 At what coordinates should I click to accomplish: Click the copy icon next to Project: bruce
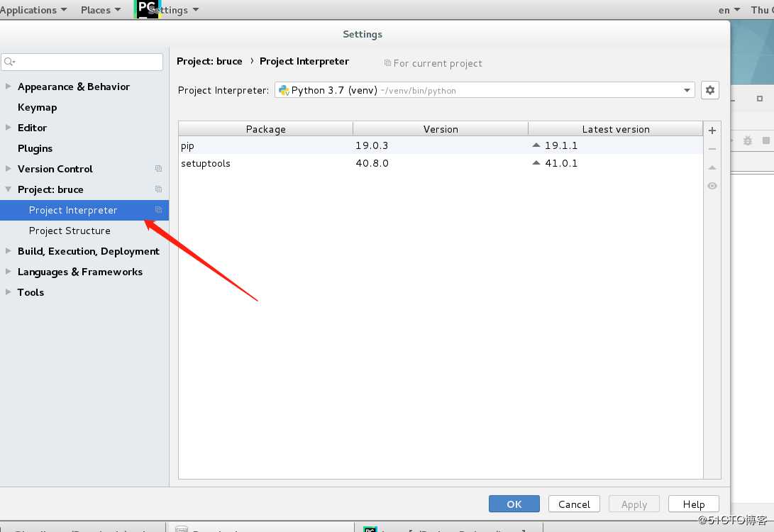pyautogui.click(x=158, y=189)
